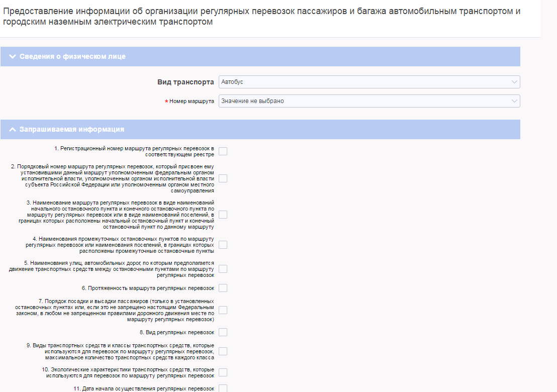Check item 9, Виды и классы транспортных средств
The image size is (557, 392).
click(223, 351)
